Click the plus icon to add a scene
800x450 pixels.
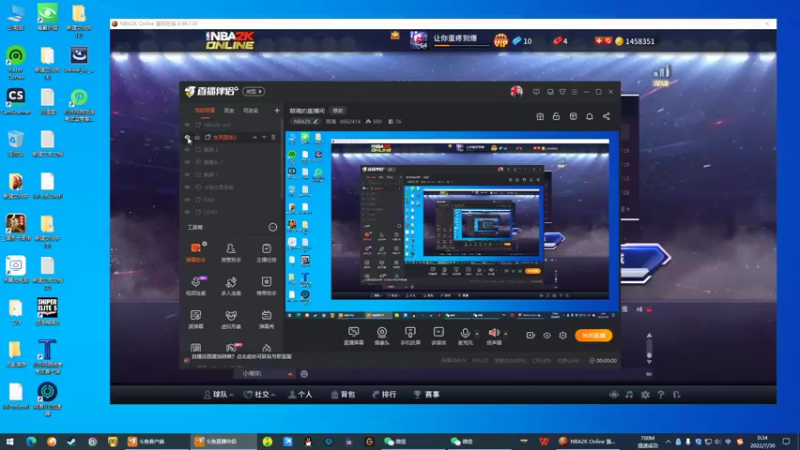277,110
